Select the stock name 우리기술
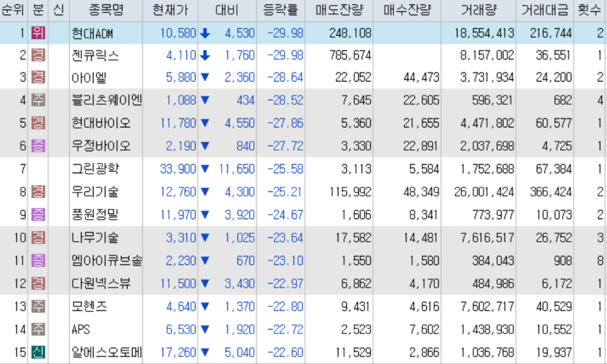Screen dimensions: 607x364 [96, 192]
